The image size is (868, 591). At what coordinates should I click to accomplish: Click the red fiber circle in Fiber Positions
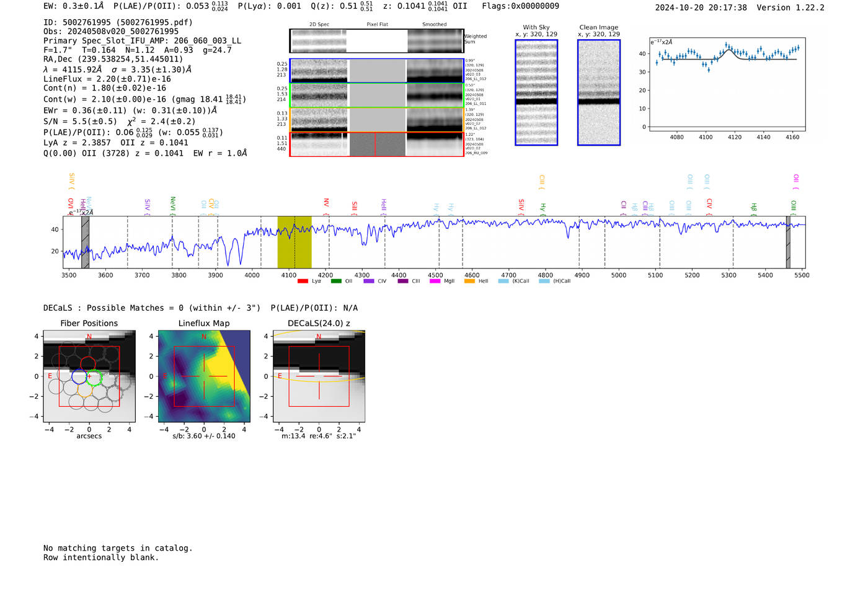87,364
